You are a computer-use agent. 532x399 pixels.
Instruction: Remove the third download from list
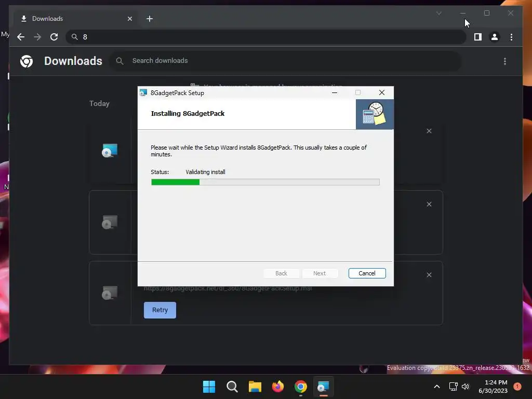pyautogui.click(x=429, y=275)
